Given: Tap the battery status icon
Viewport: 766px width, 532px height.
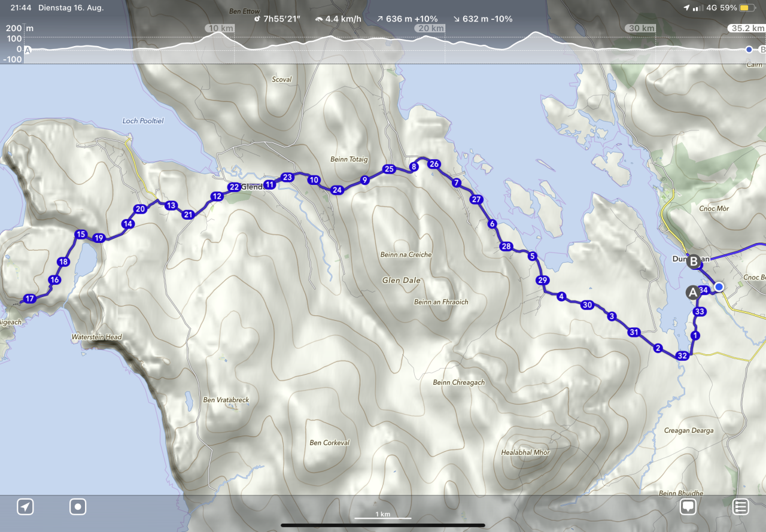Looking at the screenshot, I should [x=747, y=8].
